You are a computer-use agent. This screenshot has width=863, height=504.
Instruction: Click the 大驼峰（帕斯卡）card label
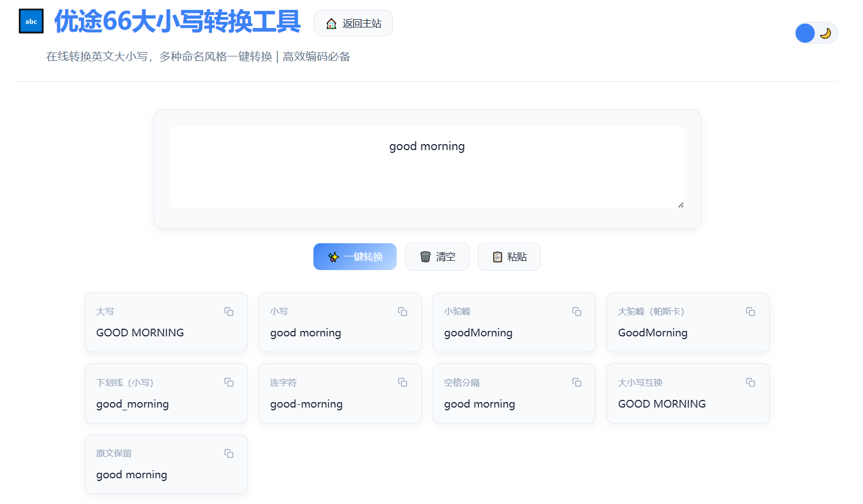[651, 311]
